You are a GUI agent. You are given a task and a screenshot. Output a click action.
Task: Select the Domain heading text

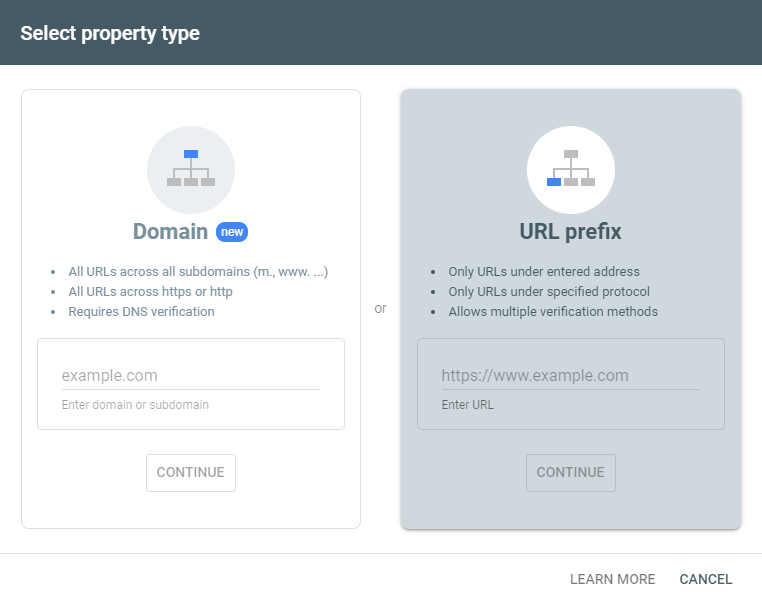pos(170,232)
